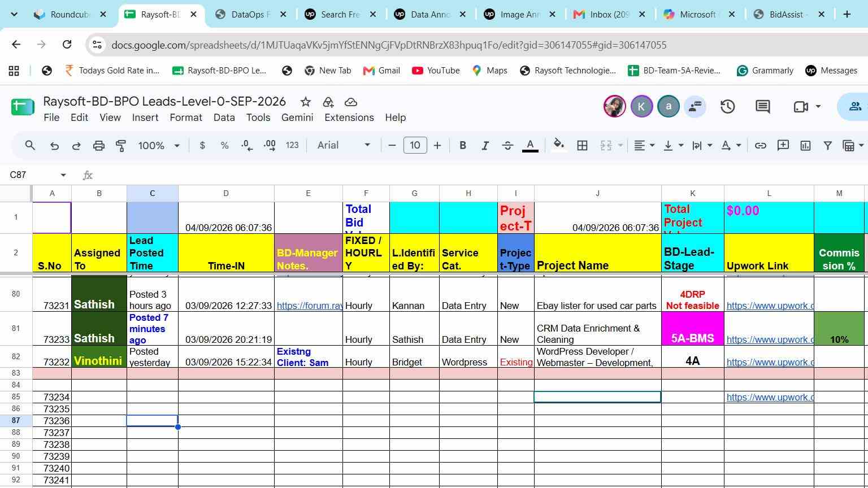Open the comments panel icon
Screen dimensions: 868x488
pos(762,106)
